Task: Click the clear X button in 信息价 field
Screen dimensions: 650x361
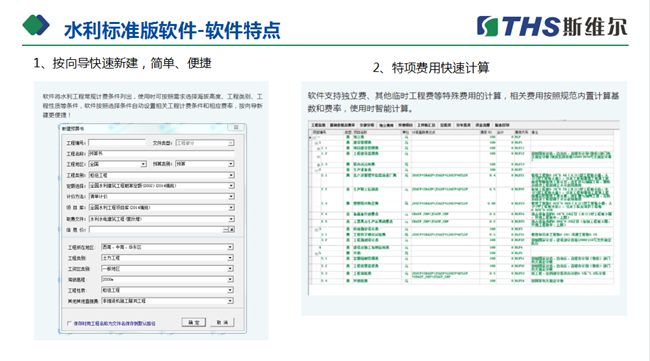Action: click(231, 230)
